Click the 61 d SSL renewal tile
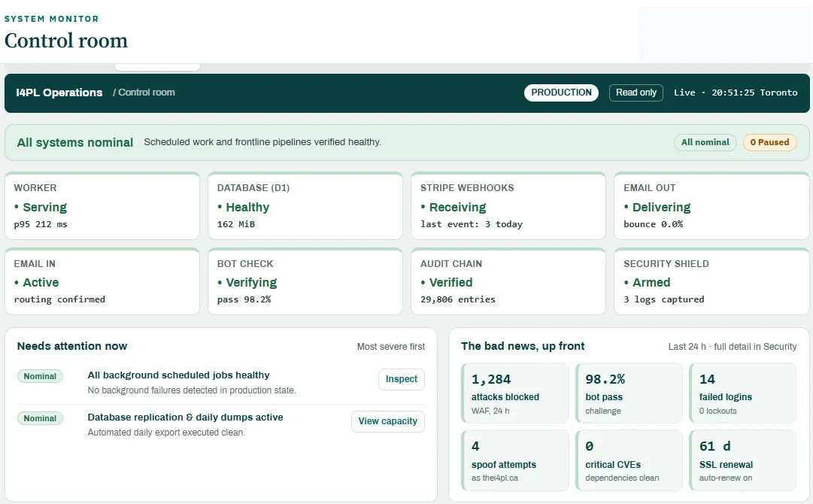813x504 pixels. 742,460
